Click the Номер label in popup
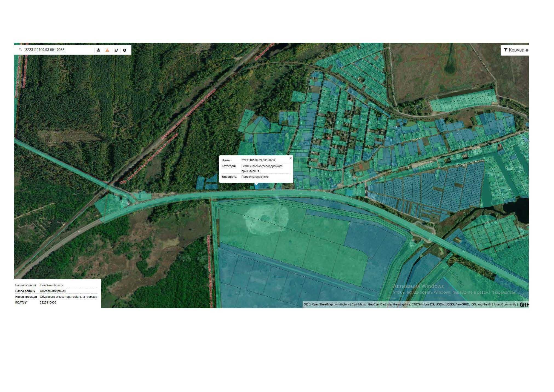Screen dimensions: 554x392 coord(226,160)
